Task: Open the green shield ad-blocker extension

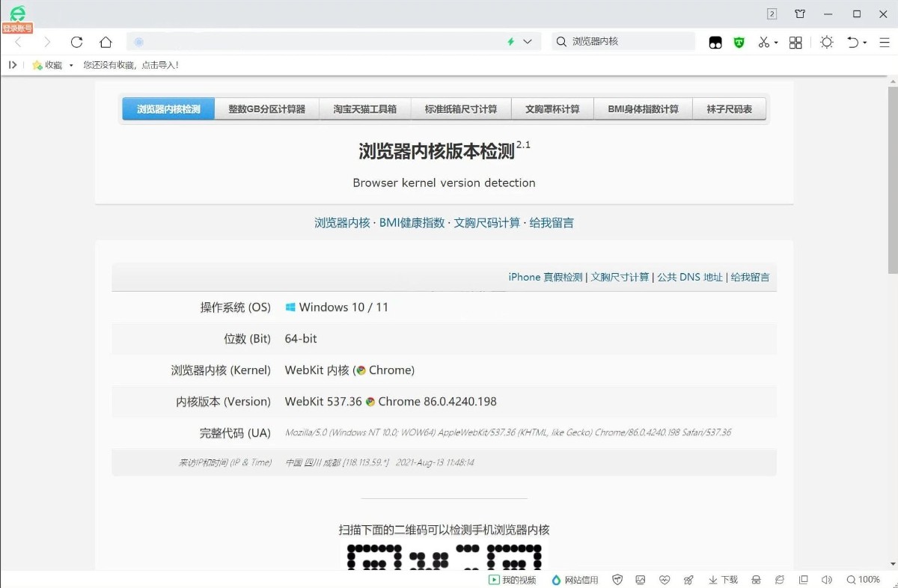Action: 739,43
